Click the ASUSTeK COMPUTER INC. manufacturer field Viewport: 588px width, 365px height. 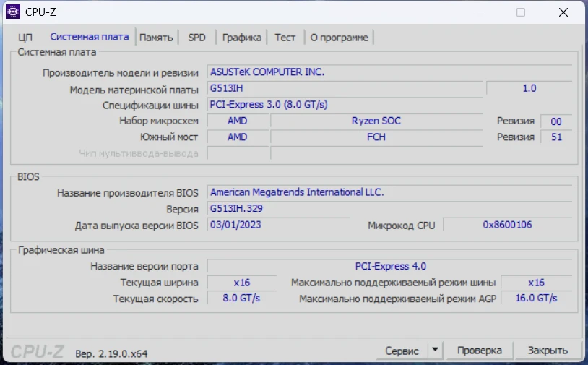(x=389, y=72)
